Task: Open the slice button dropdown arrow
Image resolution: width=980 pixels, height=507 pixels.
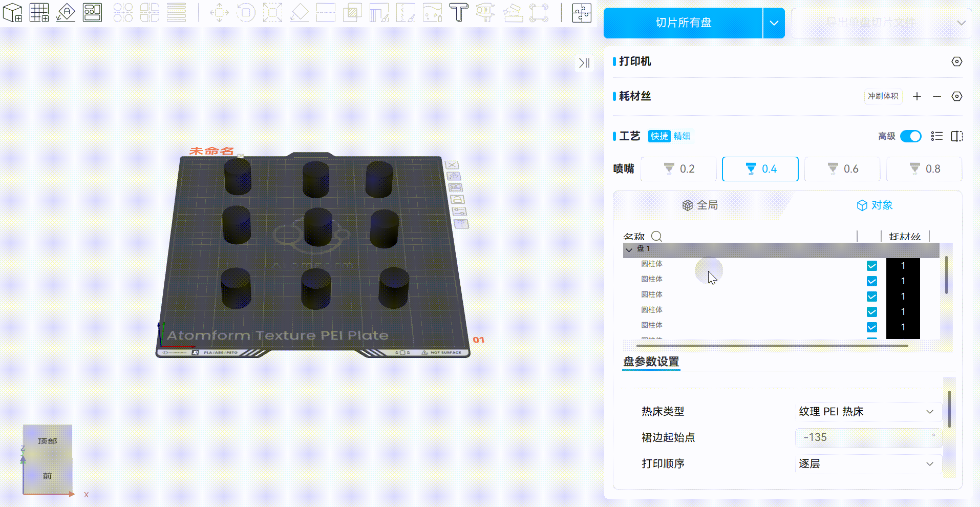Action: tap(774, 23)
